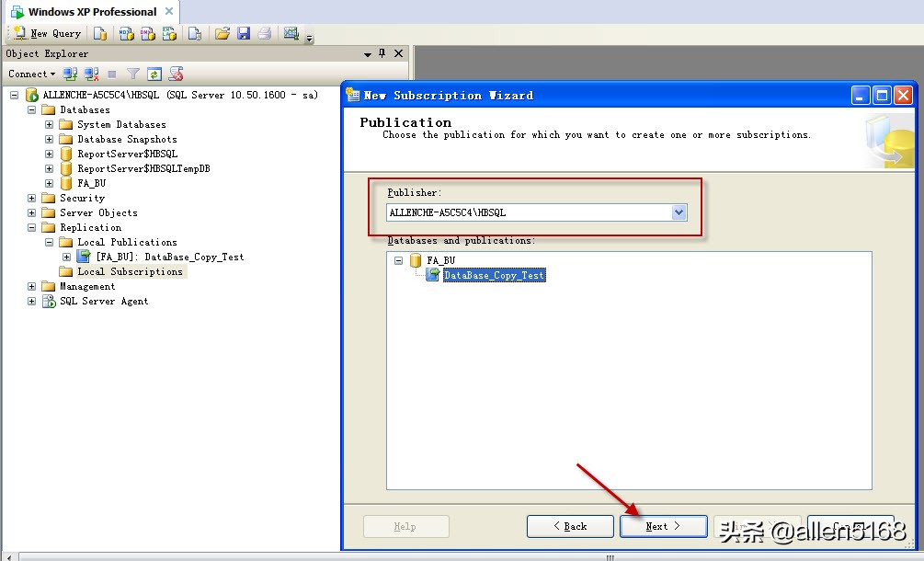Expand the Server Objects folder
The image size is (924, 561).
(32, 212)
